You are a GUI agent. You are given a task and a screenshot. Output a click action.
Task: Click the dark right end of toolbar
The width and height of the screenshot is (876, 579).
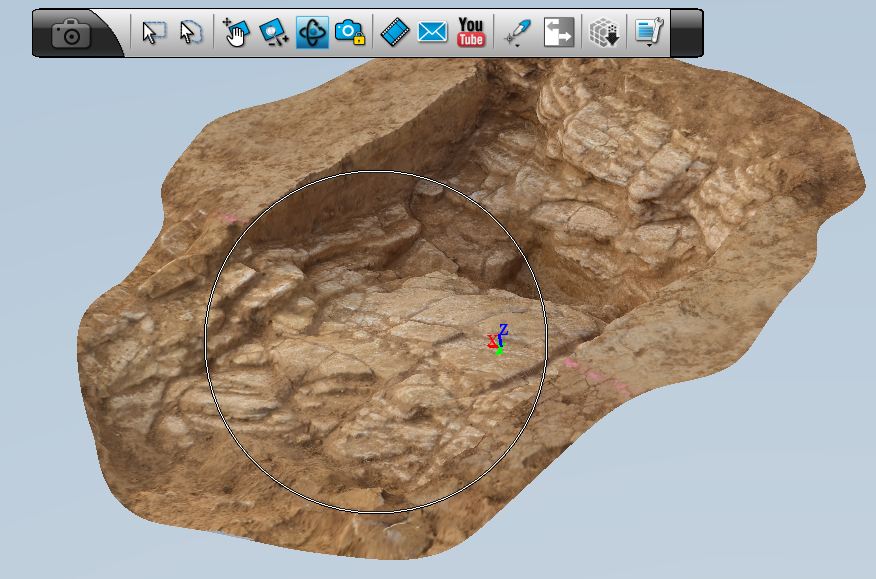(686, 33)
